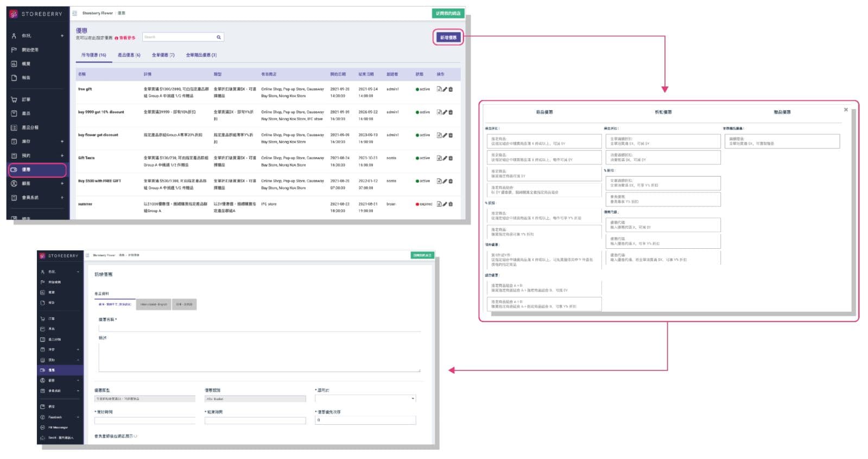Viewport: 868px width, 459px height.
Task: Toggle sidebar menu icon beside Storeberry Flower breadcrumb
Action: (x=75, y=13)
